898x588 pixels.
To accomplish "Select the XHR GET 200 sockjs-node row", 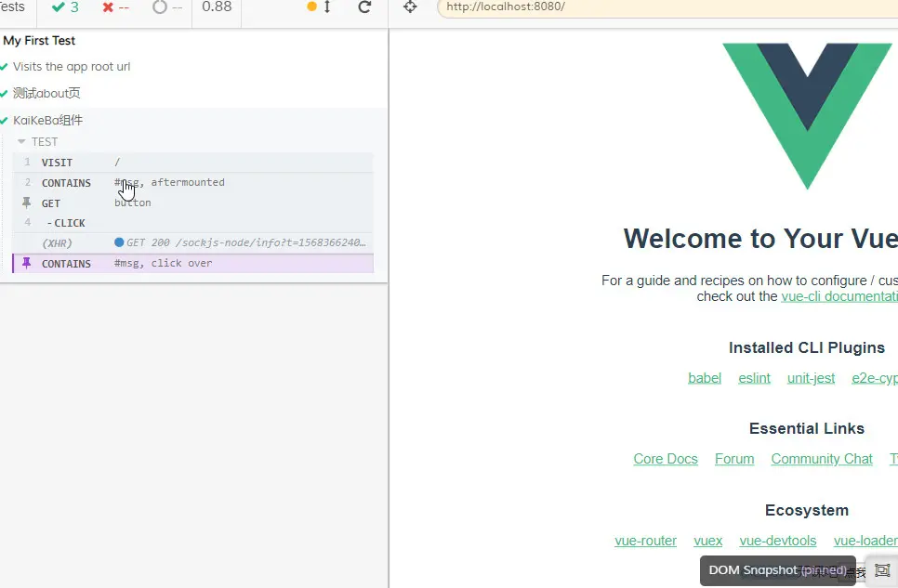I will [x=193, y=242].
